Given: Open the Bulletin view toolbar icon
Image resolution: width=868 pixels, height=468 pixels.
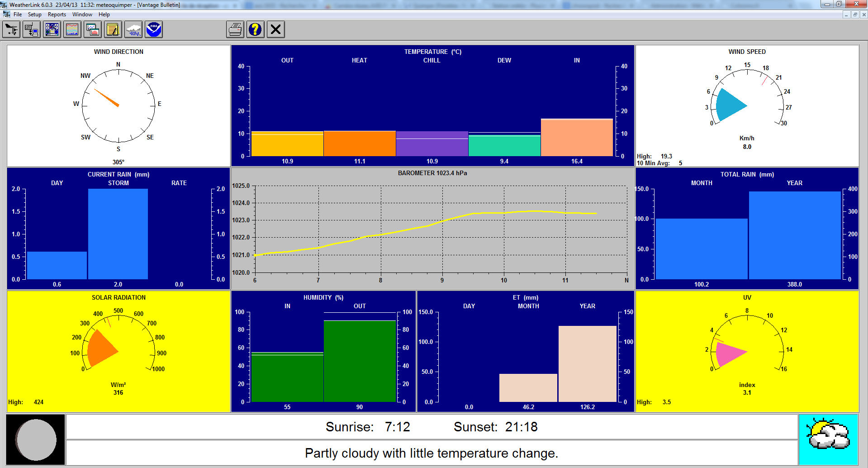Looking at the screenshot, I should (x=52, y=30).
